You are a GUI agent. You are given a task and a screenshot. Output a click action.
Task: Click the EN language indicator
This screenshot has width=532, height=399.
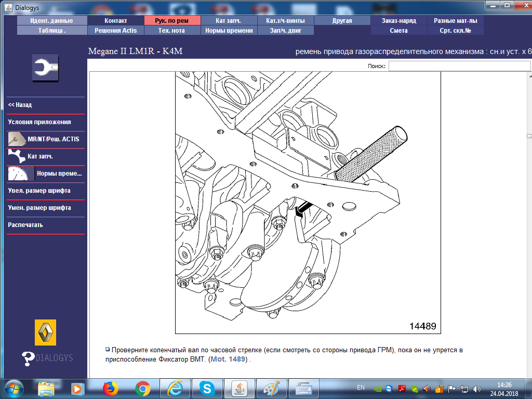point(361,388)
